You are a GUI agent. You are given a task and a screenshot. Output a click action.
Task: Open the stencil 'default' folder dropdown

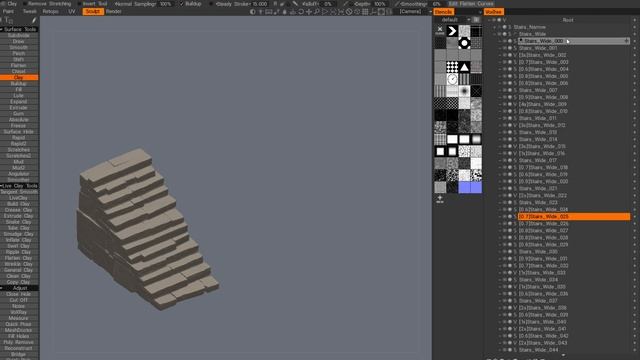tap(455, 20)
